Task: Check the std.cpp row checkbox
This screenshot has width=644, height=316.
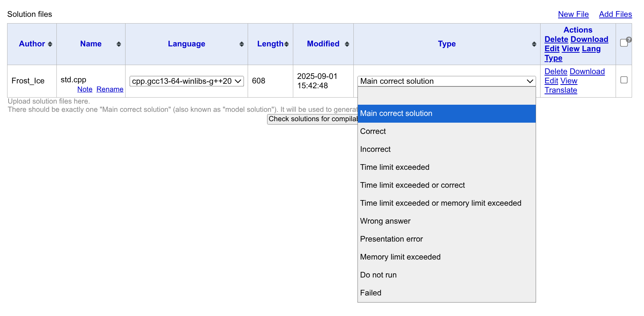Action: pyautogui.click(x=624, y=80)
